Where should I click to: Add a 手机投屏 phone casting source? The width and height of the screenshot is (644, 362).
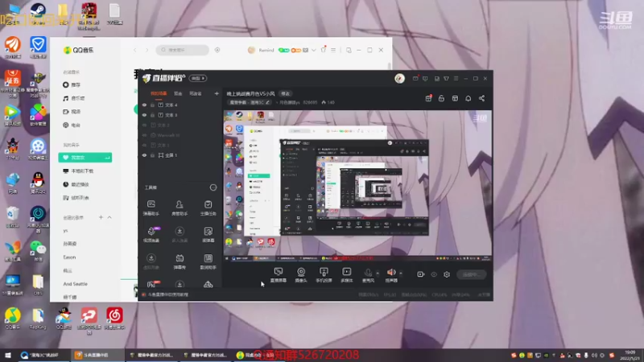(324, 274)
